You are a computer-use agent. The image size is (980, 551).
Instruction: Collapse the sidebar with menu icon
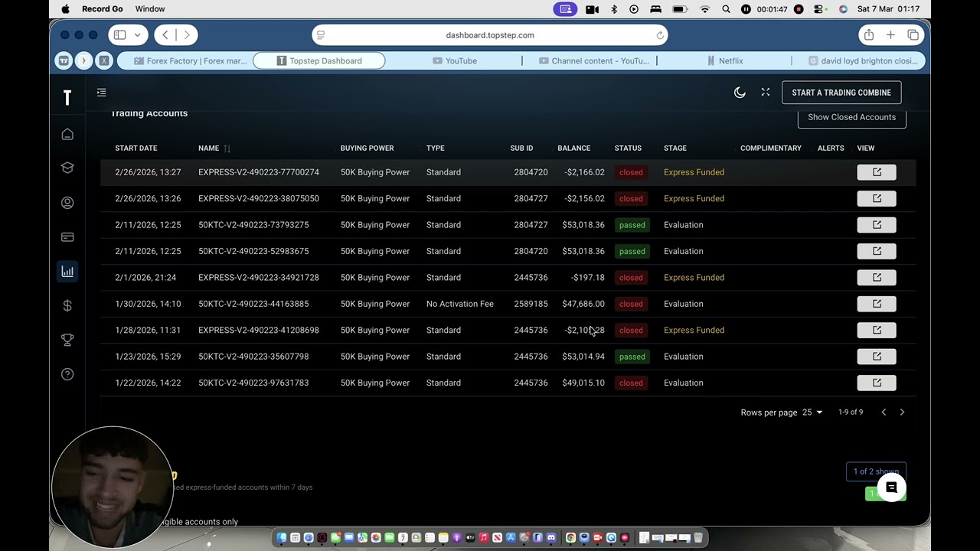[x=102, y=93]
